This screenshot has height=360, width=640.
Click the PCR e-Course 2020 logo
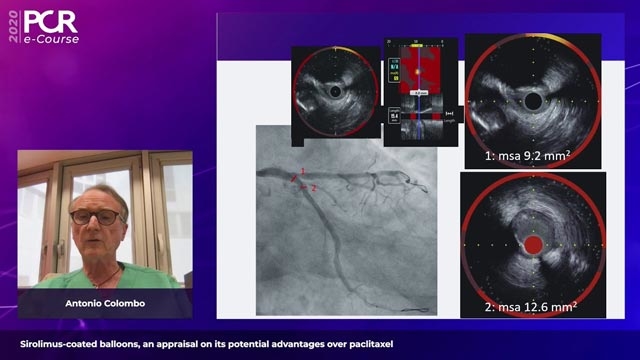click(44, 27)
